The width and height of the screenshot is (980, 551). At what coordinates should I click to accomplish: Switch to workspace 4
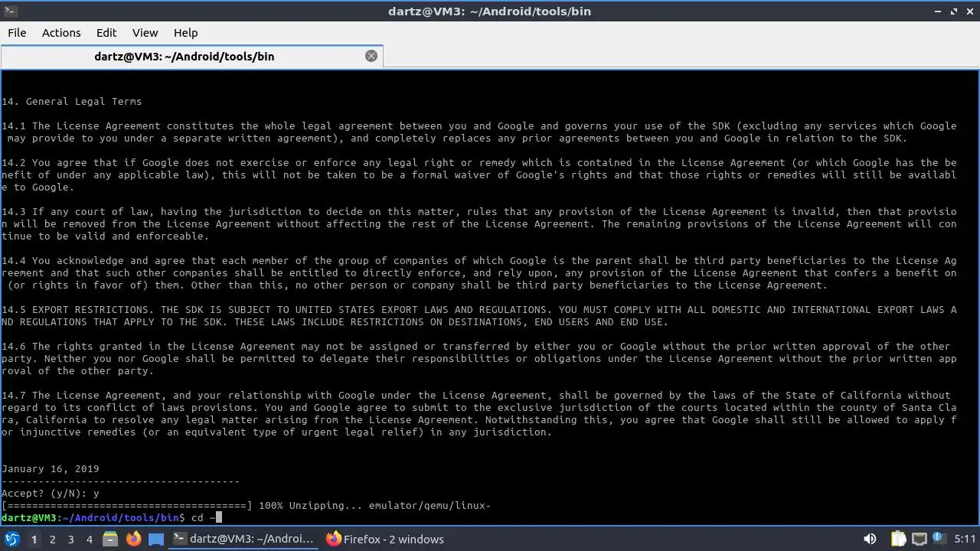click(x=89, y=540)
